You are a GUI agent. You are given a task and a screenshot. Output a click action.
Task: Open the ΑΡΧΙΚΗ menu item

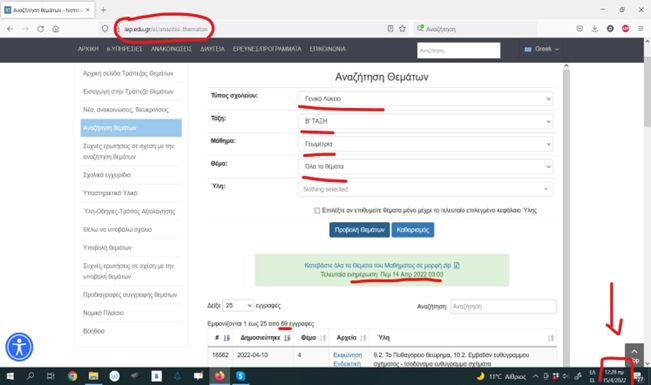click(88, 49)
